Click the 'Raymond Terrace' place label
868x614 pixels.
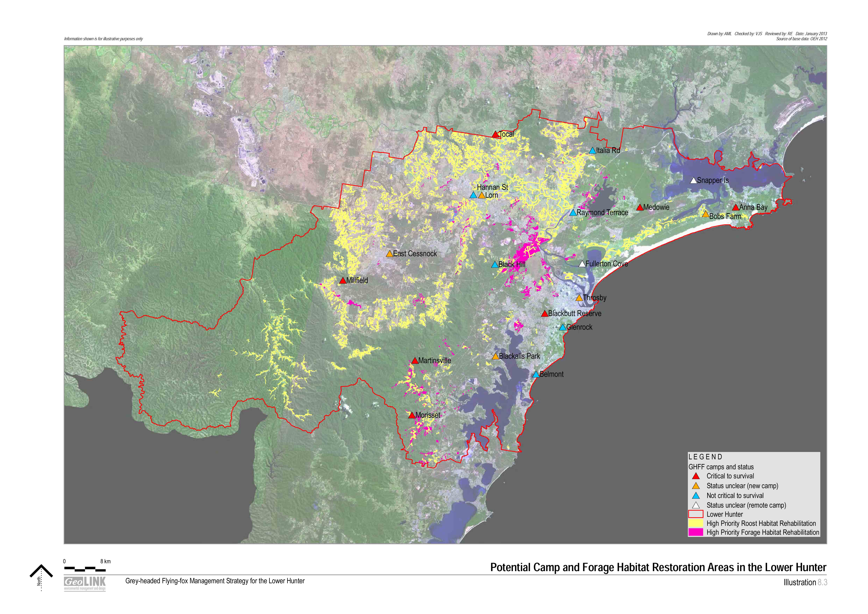tap(602, 213)
